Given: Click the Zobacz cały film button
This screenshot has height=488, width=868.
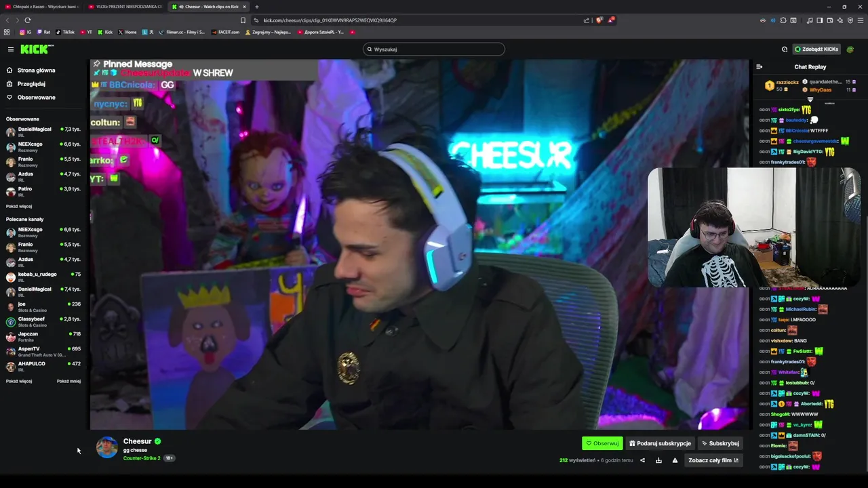Looking at the screenshot, I should pyautogui.click(x=713, y=460).
